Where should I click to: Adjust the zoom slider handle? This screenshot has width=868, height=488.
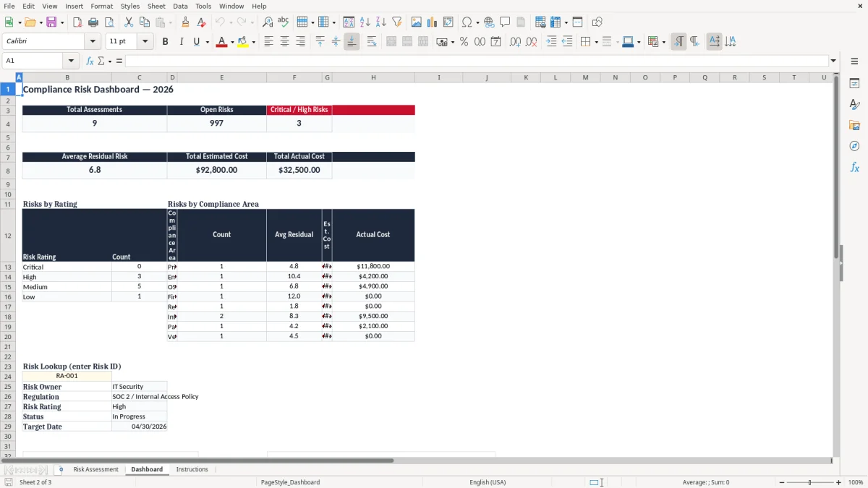[809, 482]
